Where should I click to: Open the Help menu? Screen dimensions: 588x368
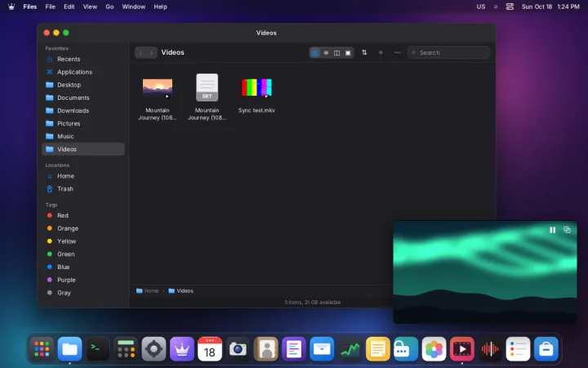point(160,7)
